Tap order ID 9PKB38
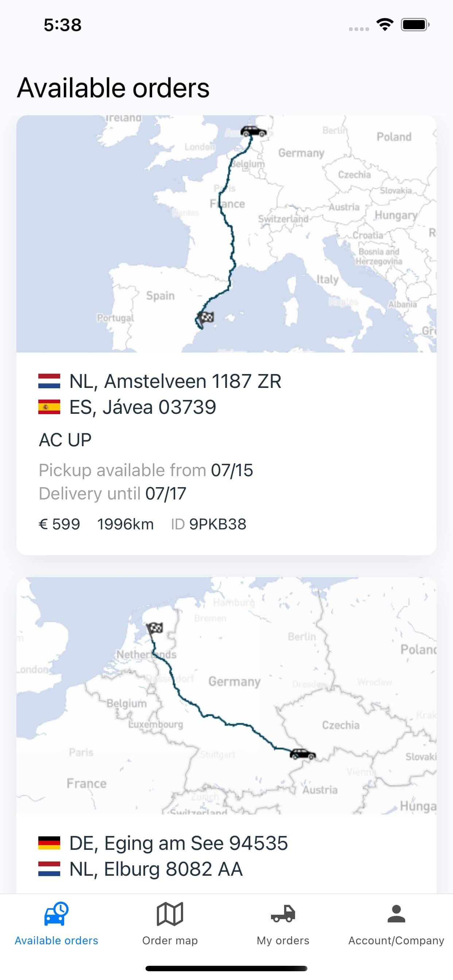 217,524
